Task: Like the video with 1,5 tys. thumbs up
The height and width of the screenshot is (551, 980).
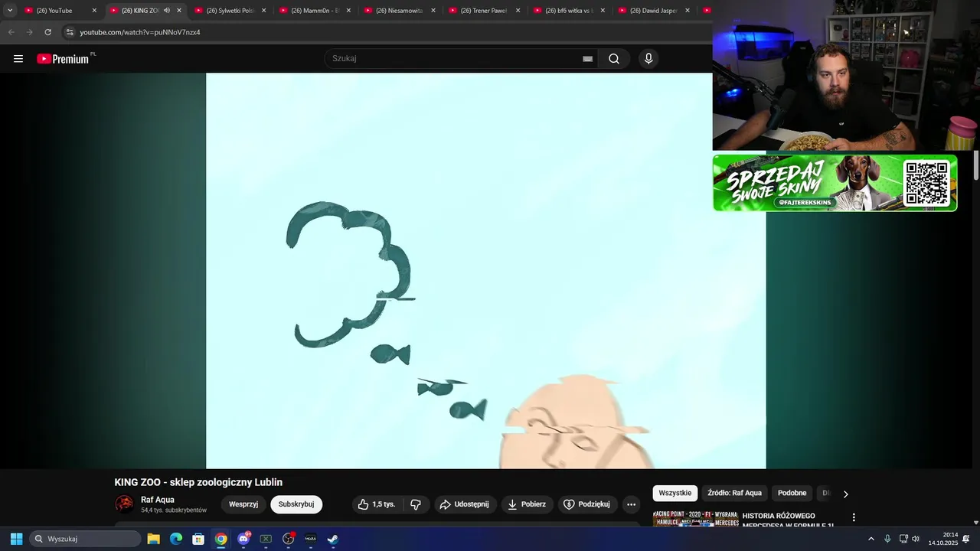Action: point(377,504)
